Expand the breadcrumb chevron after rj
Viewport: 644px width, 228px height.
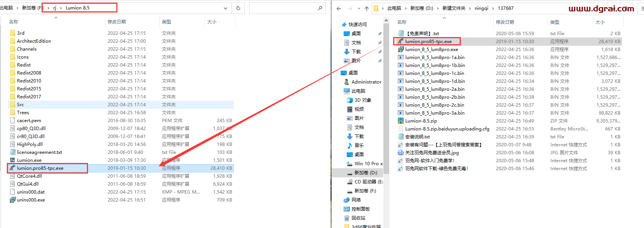point(60,8)
